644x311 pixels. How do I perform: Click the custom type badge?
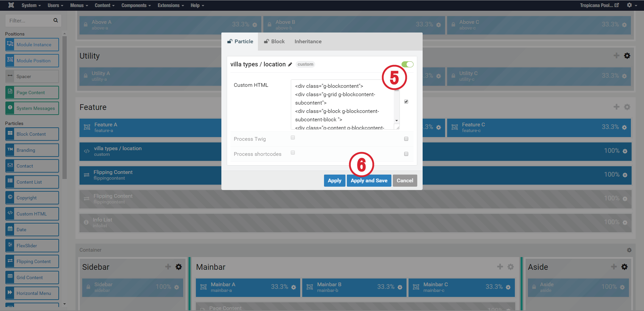pyautogui.click(x=305, y=64)
